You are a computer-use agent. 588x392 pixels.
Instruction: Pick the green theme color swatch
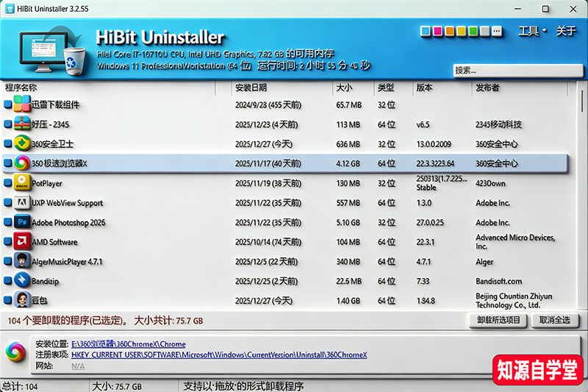(473, 31)
